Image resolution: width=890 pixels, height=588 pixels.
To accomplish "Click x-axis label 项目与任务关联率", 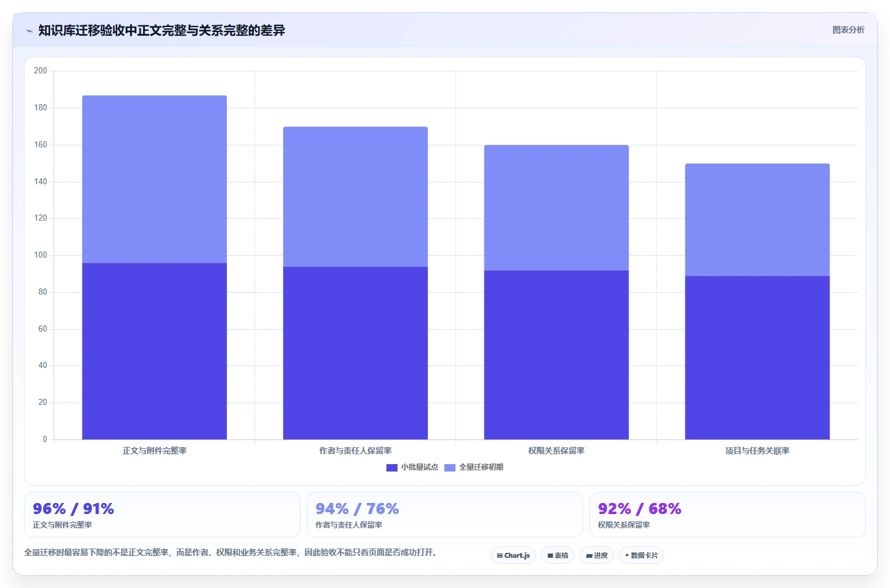I will (x=757, y=451).
